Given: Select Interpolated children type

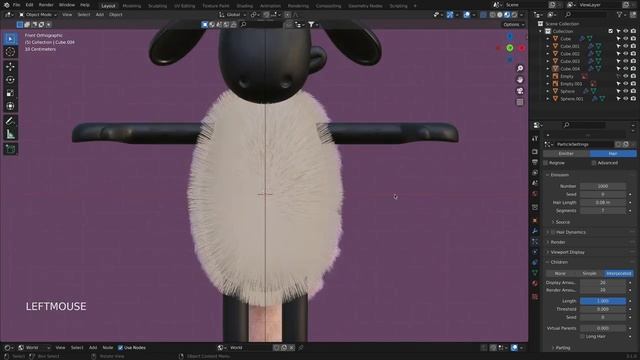Looking at the screenshot, I should point(619,273).
